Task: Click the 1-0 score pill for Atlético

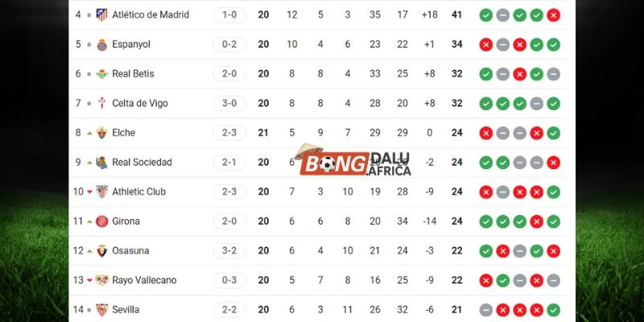Action: click(x=229, y=14)
